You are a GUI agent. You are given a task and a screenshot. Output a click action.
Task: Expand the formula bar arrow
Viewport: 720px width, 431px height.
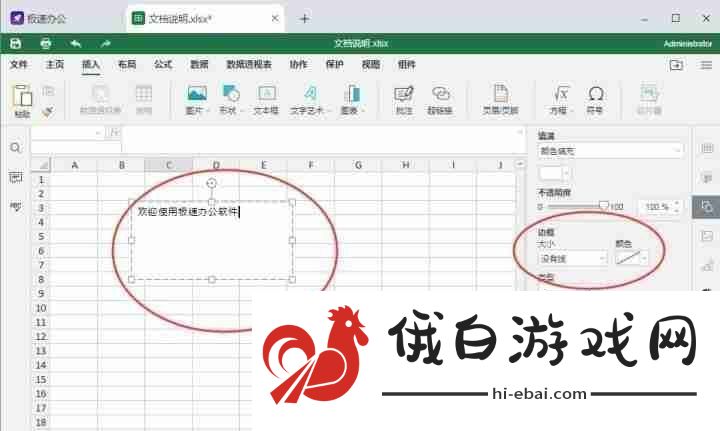pos(520,132)
